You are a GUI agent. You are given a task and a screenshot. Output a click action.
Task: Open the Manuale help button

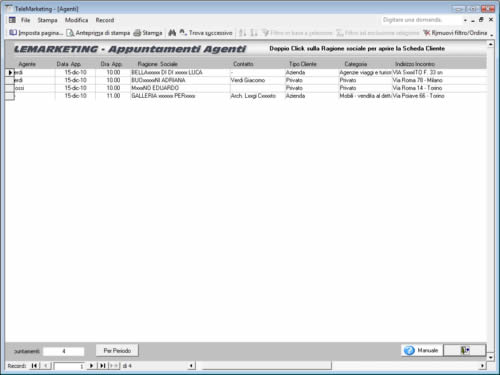[422, 350]
